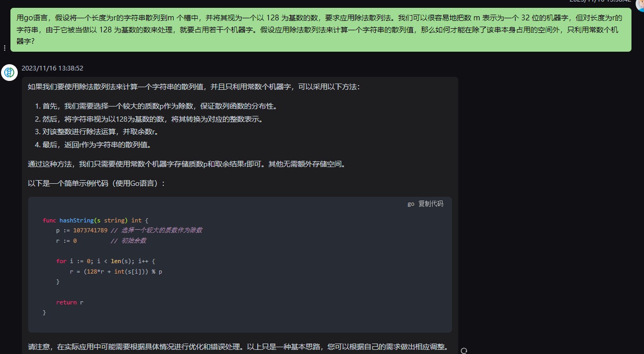Image resolution: width=644 pixels, height=354 pixels.
Task: Select the code block header bar
Action: [240, 204]
